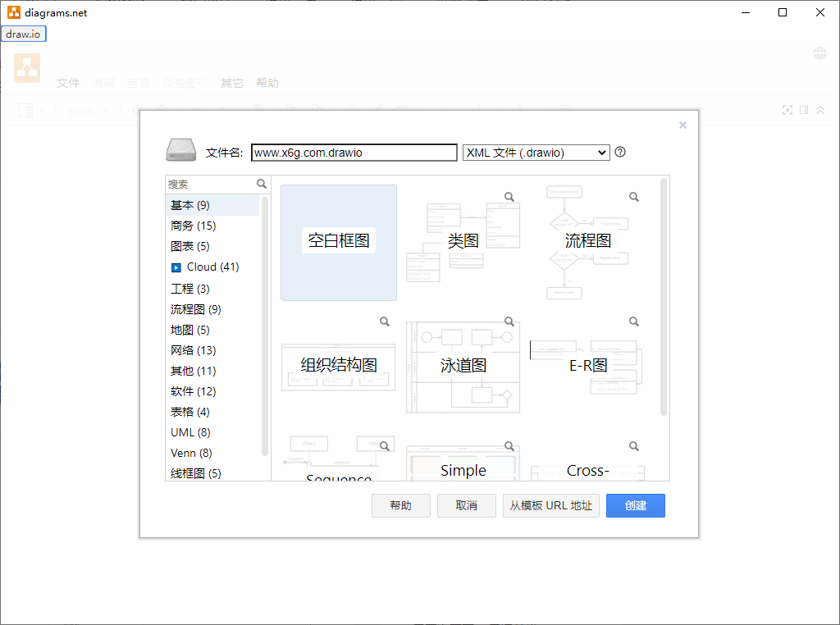Click the magnifier on the 流程图 template
Image resolution: width=840 pixels, height=625 pixels.
coord(633,197)
